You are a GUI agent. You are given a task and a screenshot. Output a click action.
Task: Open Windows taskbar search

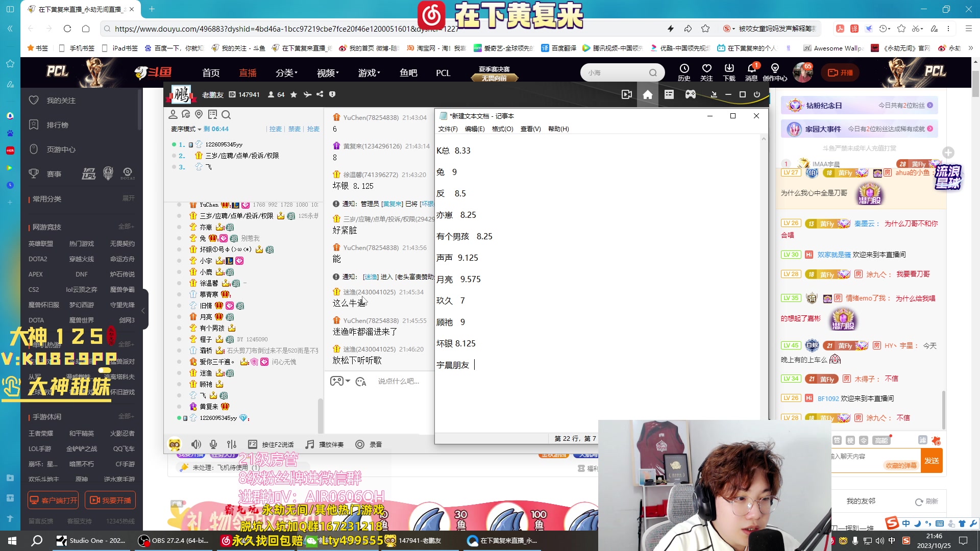37,540
